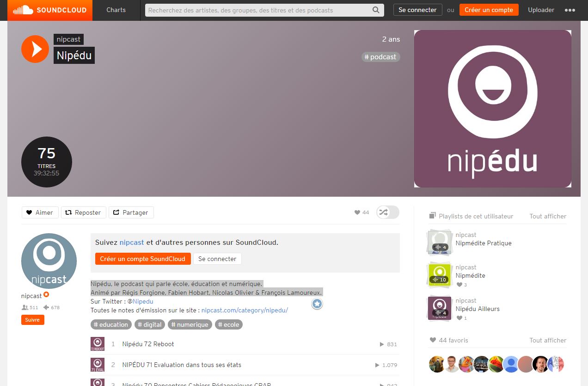Click the 75 titres counter circle
Screen dimensions: 588x386
(47, 162)
